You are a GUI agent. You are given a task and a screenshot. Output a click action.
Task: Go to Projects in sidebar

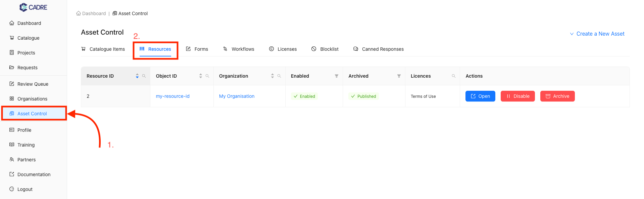click(34, 53)
